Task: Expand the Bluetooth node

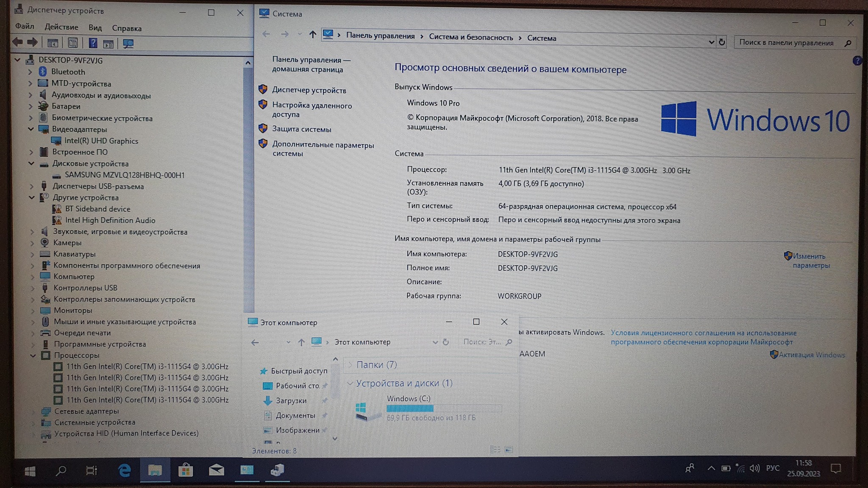Action: coord(31,72)
